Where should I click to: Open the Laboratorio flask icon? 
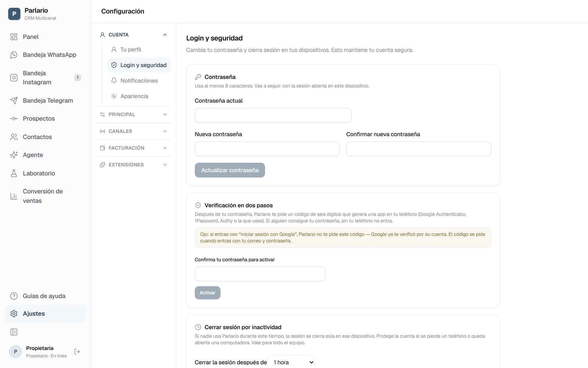(x=14, y=173)
